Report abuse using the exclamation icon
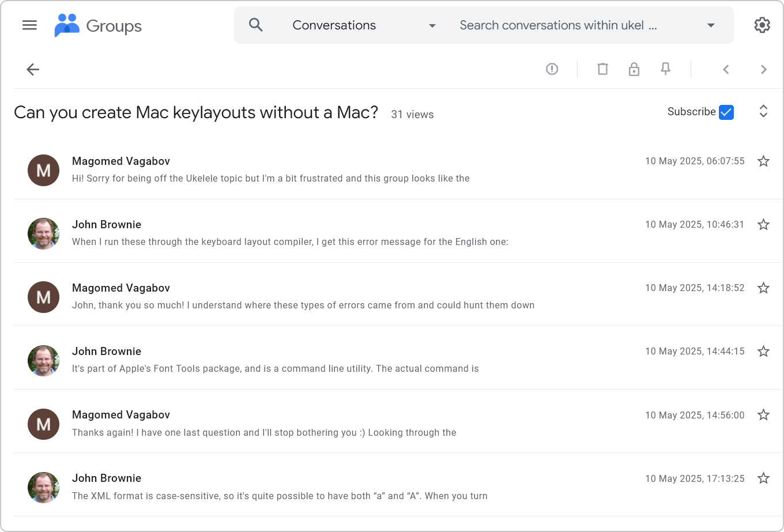The image size is (784, 532). click(x=552, y=69)
